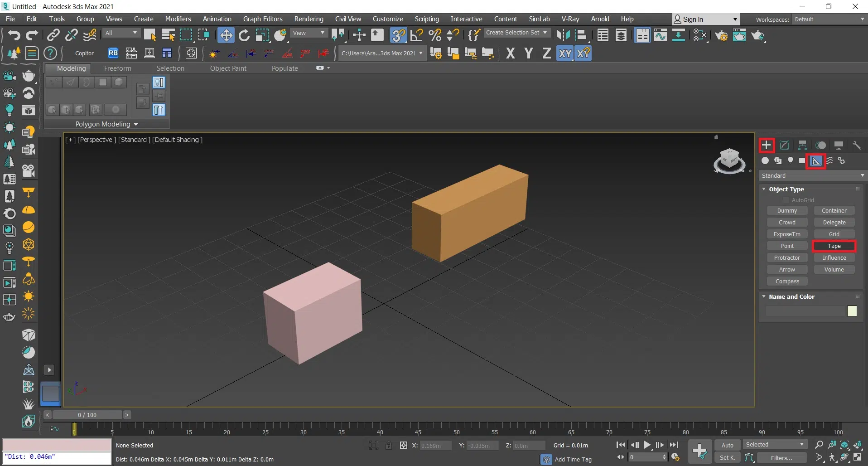
Task: Click the Tape helper button
Action: tap(834, 246)
